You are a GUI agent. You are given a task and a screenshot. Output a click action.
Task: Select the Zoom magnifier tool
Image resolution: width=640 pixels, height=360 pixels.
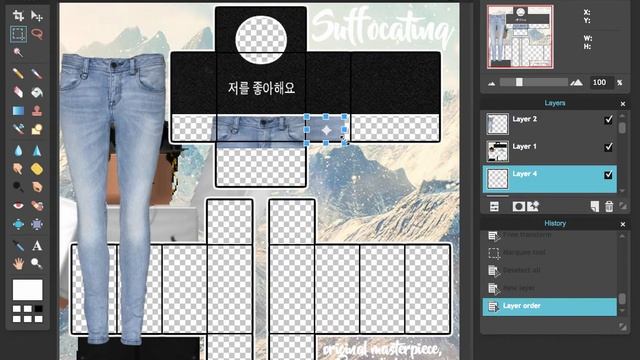point(37,264)
